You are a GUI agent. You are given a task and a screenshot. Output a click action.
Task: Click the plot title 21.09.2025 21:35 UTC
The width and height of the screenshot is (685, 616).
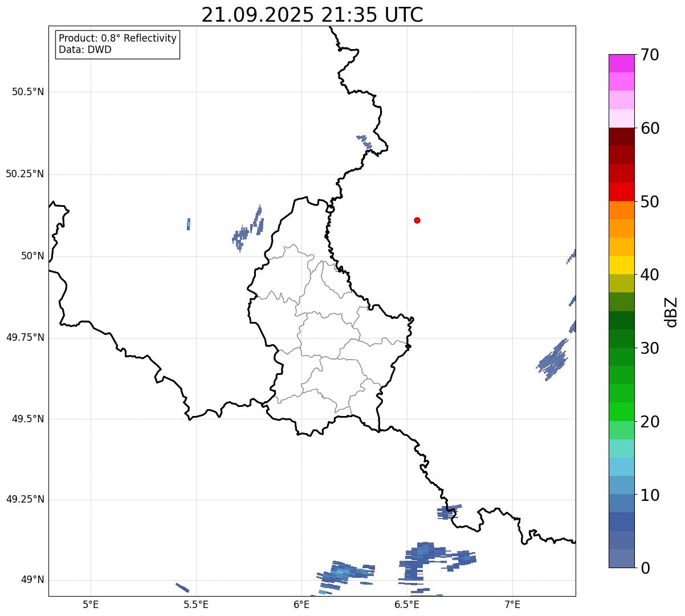click(312, 15)
